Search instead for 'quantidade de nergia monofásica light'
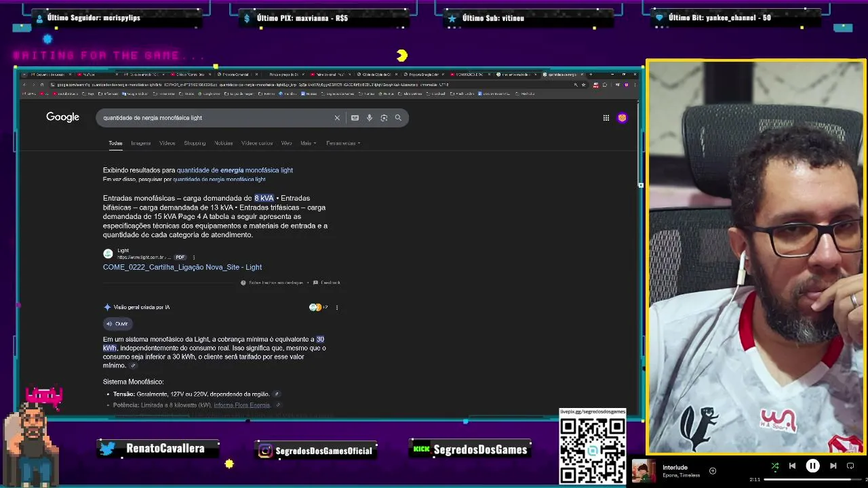The image size is (868, 488). pyautogui.click(x=219, y=180)
